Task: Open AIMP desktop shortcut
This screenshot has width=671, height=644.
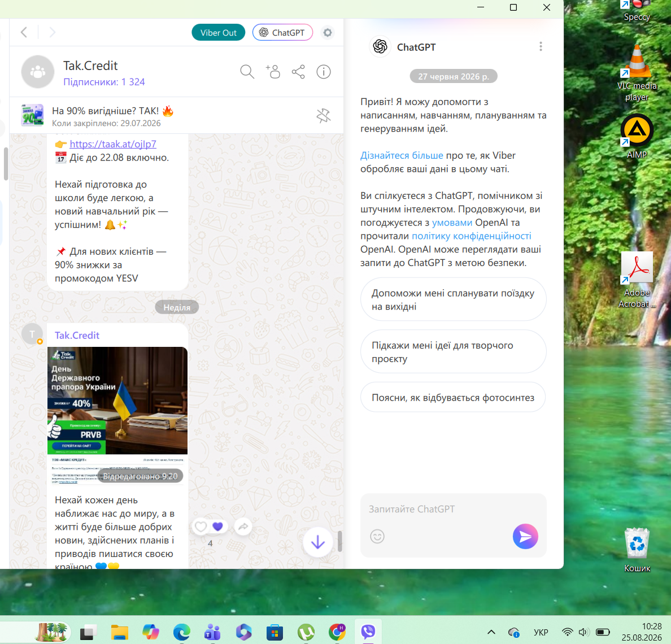Action: pos(637,137)
